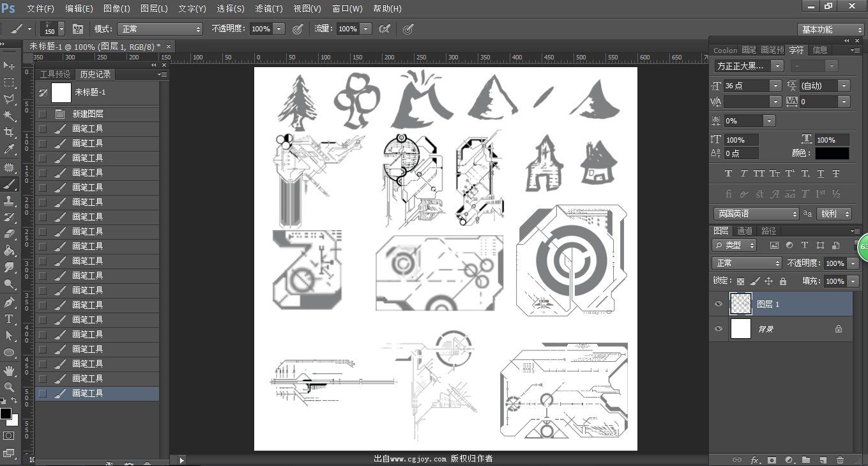Image resolution: width=868 pixels, height=466 pixels.
Task: Click the foreground color swatch
Action: point(6,414)
